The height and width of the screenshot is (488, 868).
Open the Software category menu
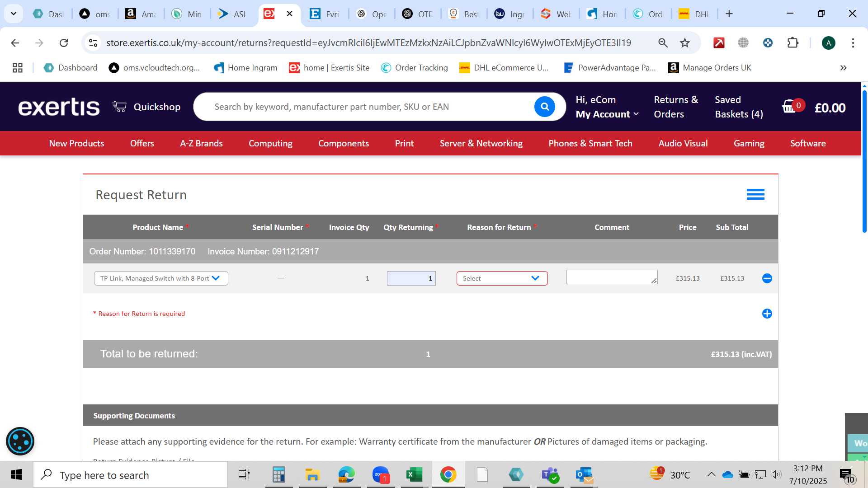tap(808, 143)
